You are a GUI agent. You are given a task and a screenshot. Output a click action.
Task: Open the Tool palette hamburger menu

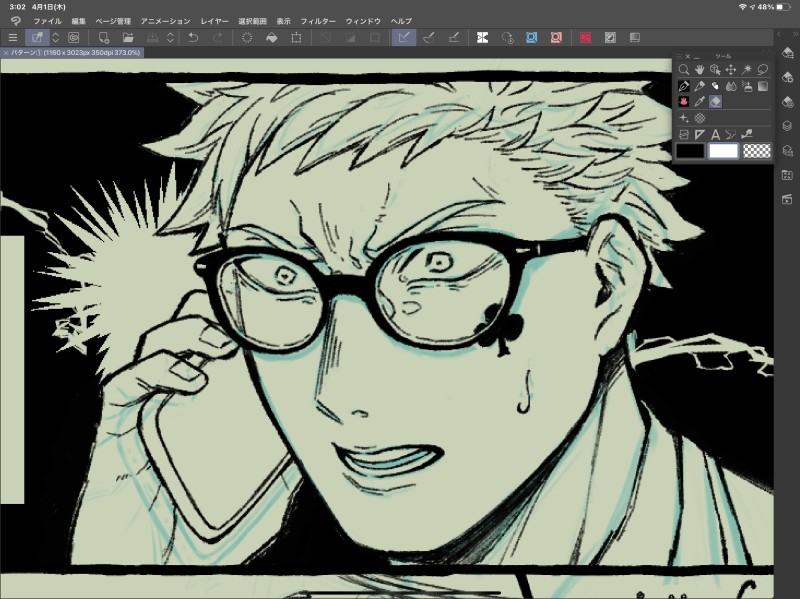tap(679, 56)
